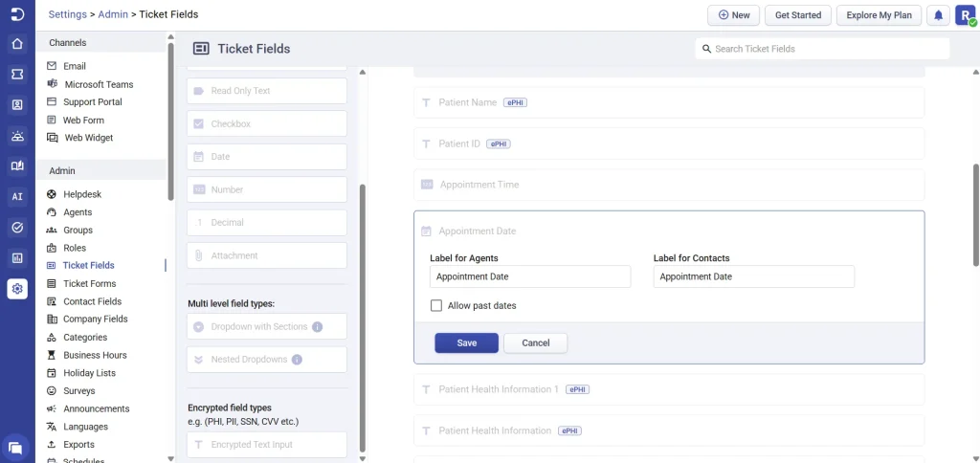The width and height of the screenshot is (980, 463).
Task: Click the Business Hours hourglass icon
Action: tap(52, 355)
